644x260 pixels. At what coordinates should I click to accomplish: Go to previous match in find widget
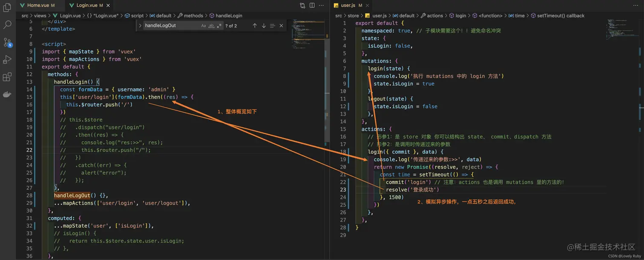[x=255, y=26]
